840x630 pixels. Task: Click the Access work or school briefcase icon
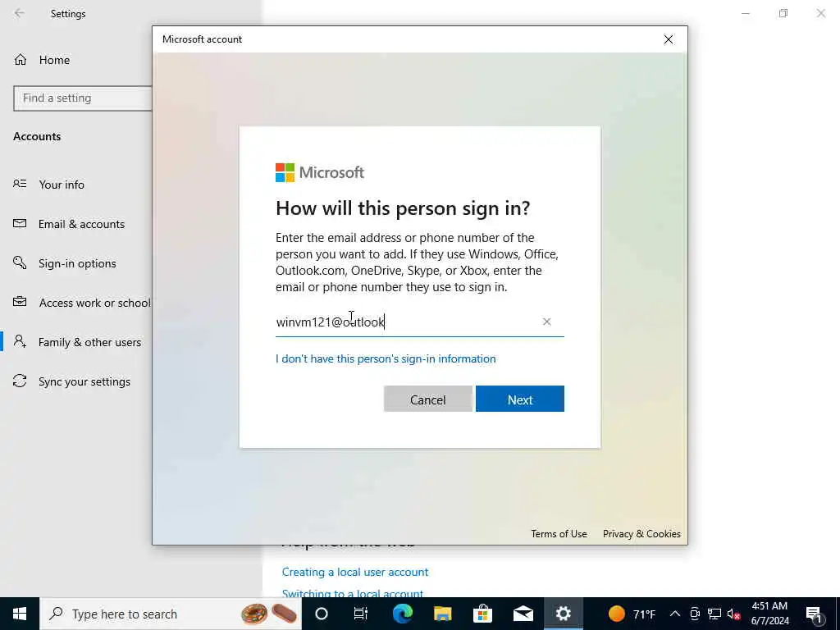[x=20, y=302]
